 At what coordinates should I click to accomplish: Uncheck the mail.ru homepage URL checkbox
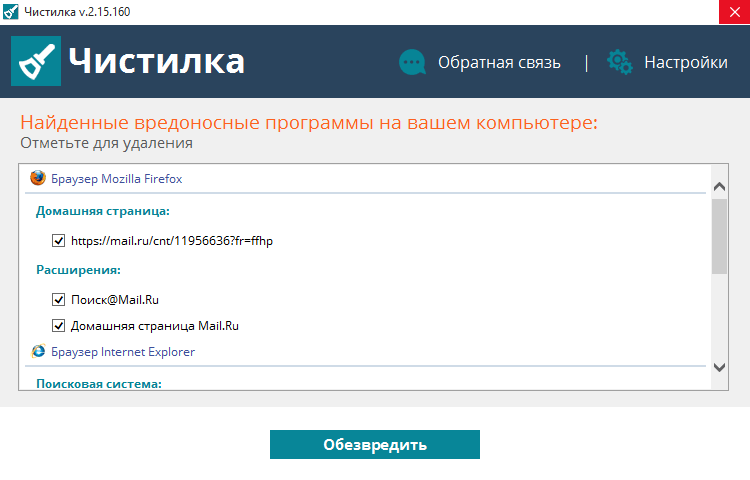pyautogui.click(x=58, y=240)
